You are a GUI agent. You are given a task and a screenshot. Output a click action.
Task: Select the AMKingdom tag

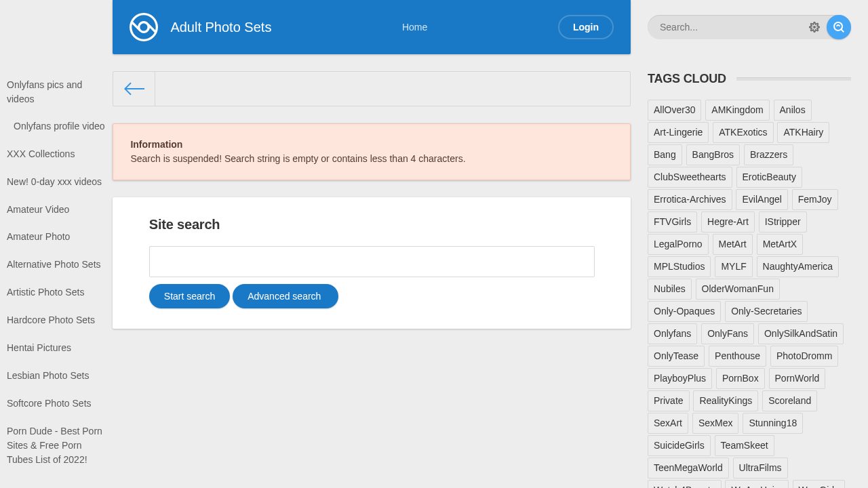(737, 110)
